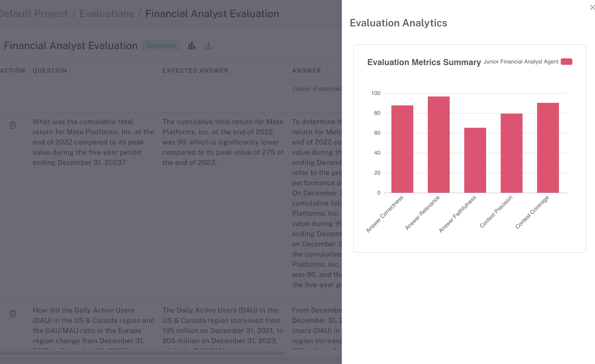Click the Answer Faithfulness bar
Image resolution: width=595 pixels, height=364 pixels.
pos(475,160)
